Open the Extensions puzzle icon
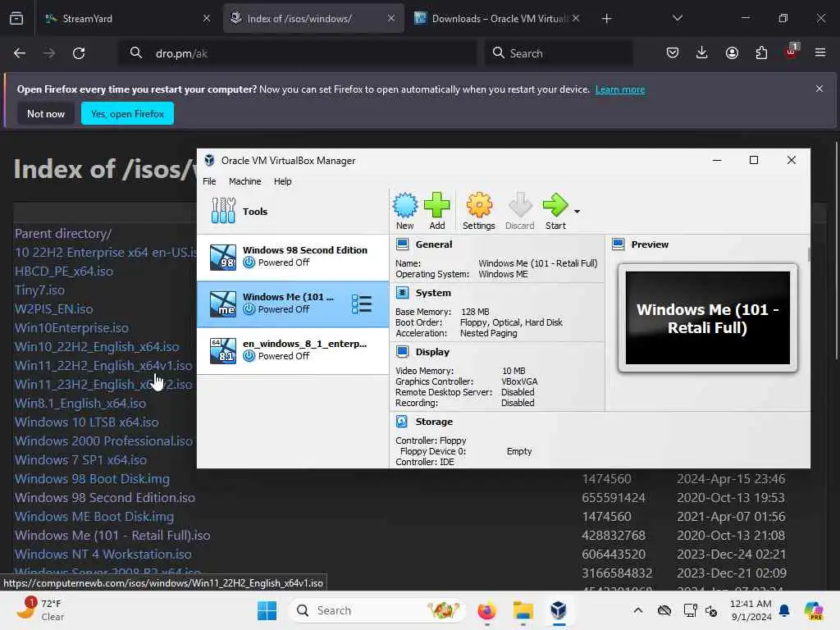The image size is (840, 630). 761,52
